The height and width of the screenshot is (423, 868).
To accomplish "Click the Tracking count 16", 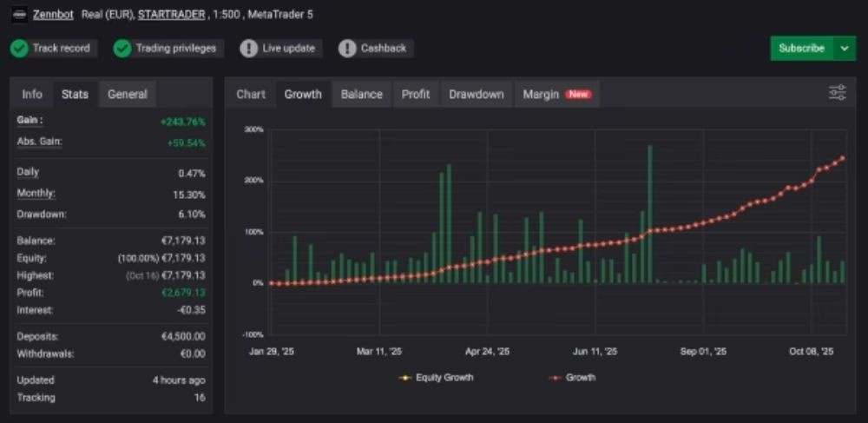I will coord(200,398).
